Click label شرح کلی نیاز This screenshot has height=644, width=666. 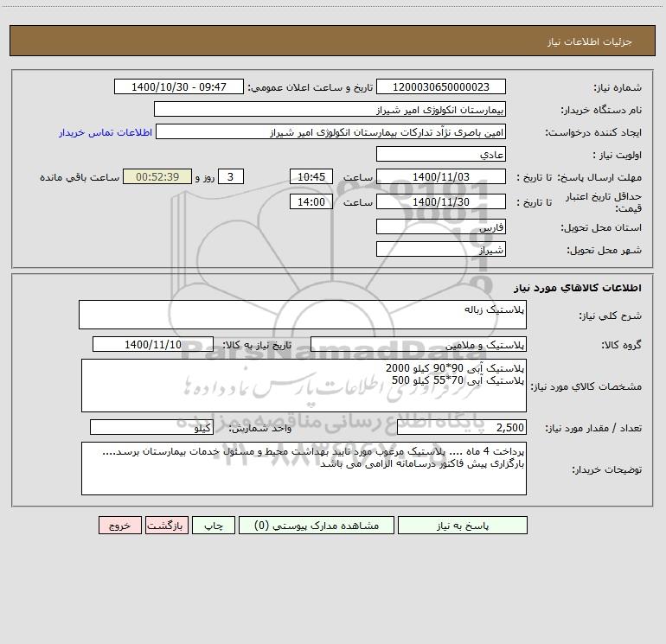[611, 316]
